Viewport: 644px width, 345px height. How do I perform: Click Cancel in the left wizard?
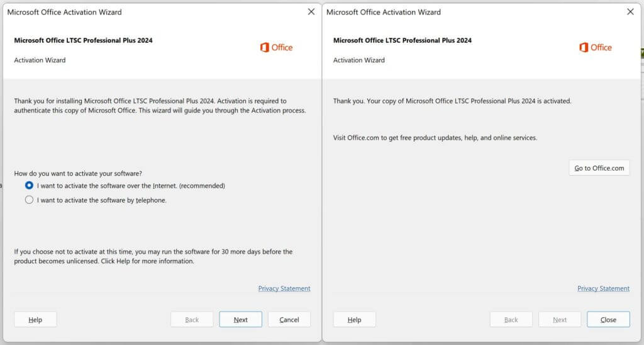pyautogui.click(x=289, y=320)
